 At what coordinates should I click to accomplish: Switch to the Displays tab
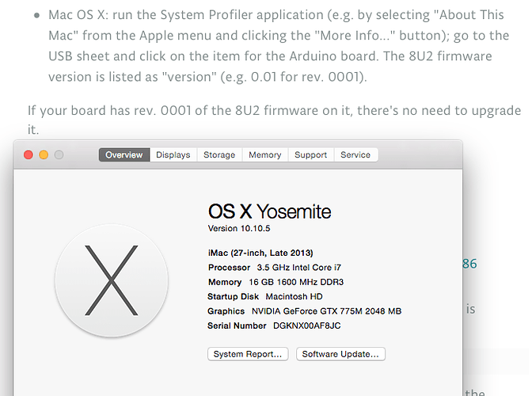click(x=173, y=155)
